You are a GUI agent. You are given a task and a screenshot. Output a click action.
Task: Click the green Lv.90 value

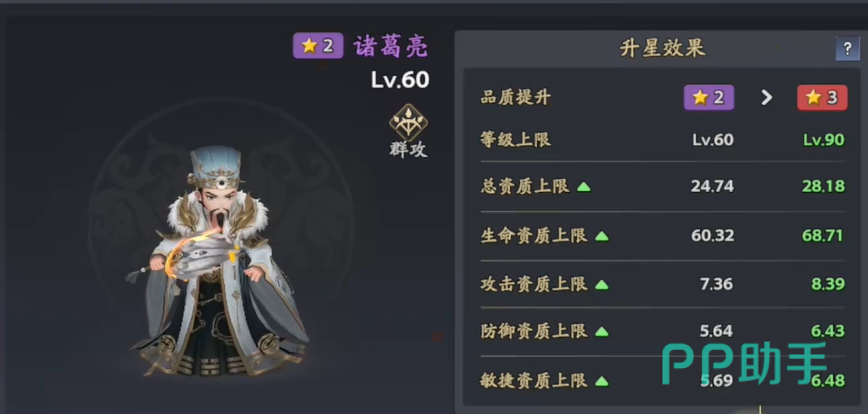[x=824, y=140]
